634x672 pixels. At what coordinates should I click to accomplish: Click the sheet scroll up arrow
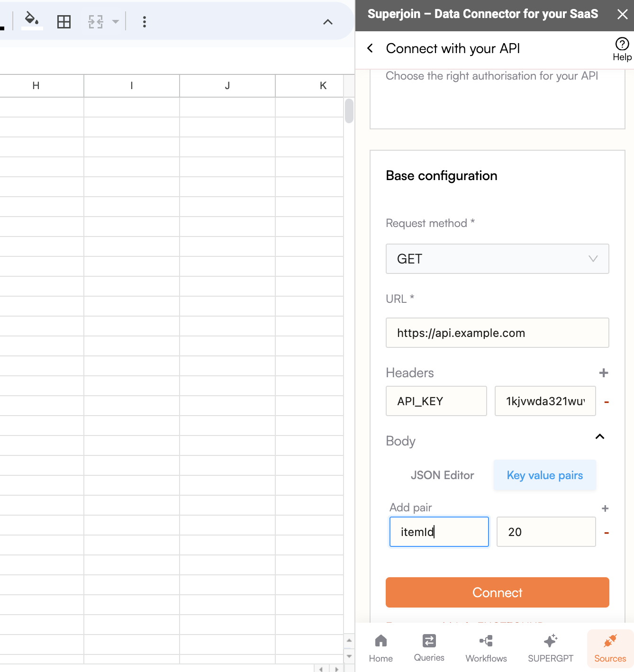pyautogui.click(x=349, y=640)
